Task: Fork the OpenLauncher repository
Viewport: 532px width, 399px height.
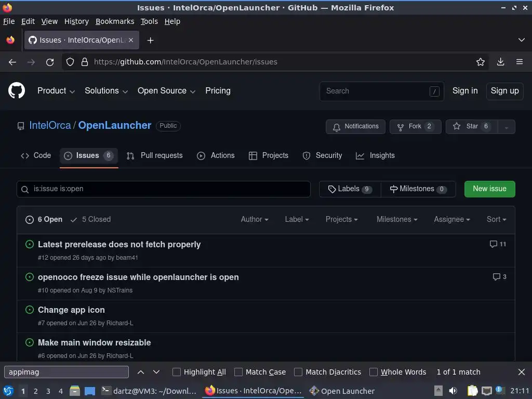Action: tap(415, 127)
